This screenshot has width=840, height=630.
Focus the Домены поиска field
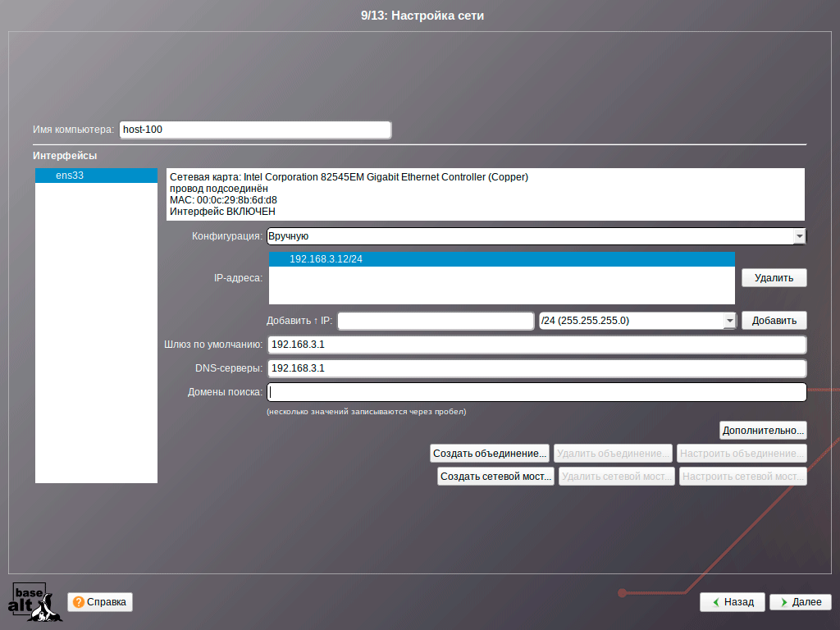tap(536, 392)
